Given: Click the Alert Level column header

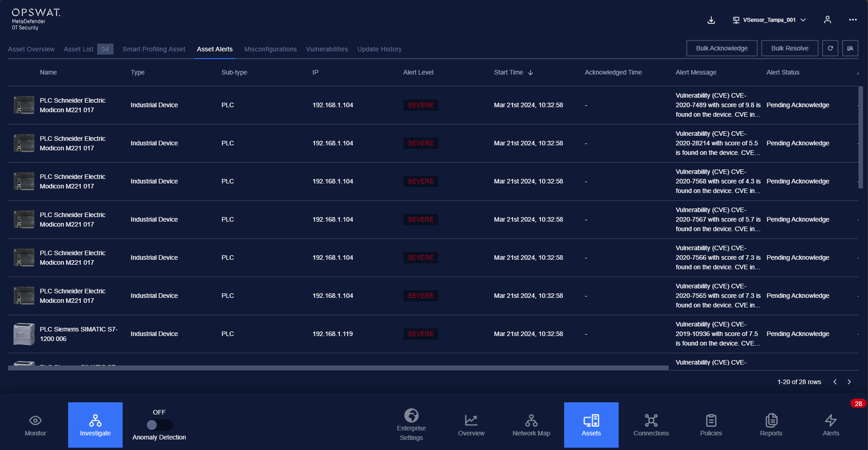Looking at the screenshot, I should click(x=418, y=72).
